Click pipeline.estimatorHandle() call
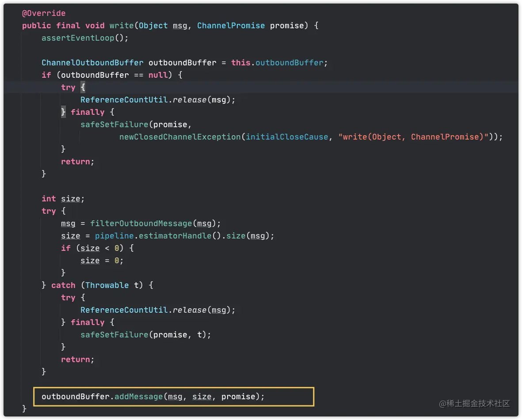The image size is (522, 420). 158,236
